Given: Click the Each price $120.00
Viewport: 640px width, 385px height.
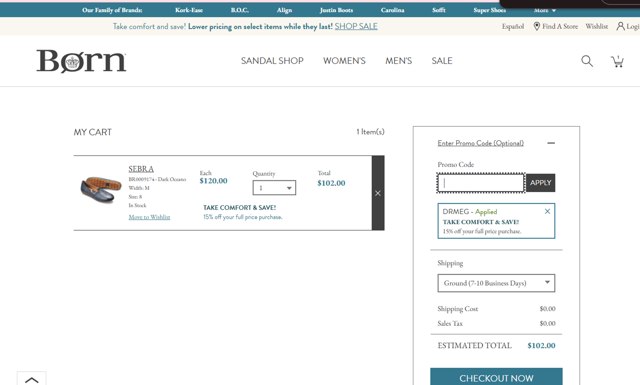Looking at the screenshot, I should (x=213, y=181).
